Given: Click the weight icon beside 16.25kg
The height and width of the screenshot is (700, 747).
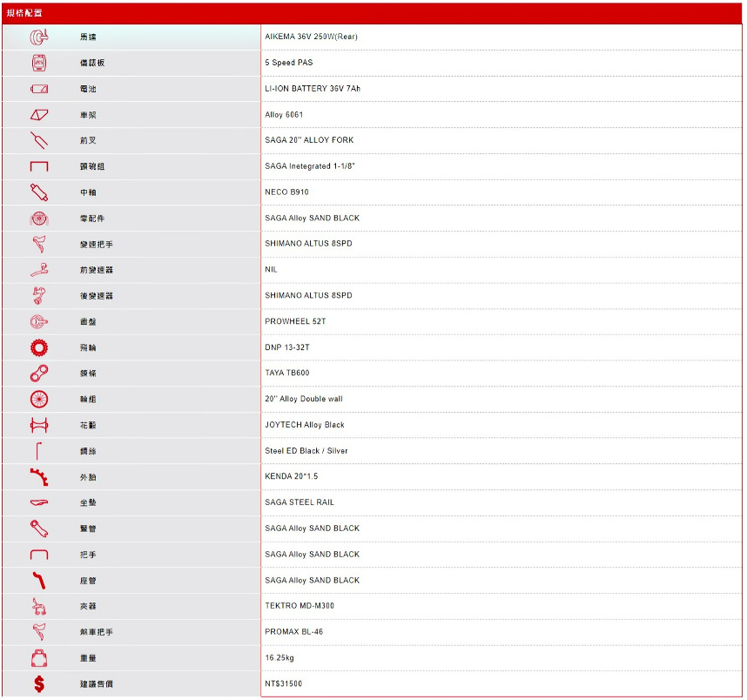Looking at the screenshot, I should tap(39, 658).
